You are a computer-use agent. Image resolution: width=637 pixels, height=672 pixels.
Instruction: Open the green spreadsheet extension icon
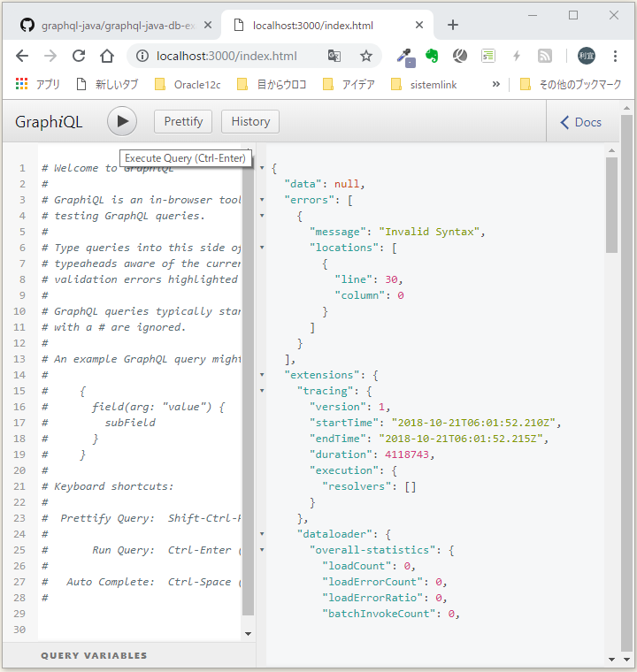click(x=488, y=56)
